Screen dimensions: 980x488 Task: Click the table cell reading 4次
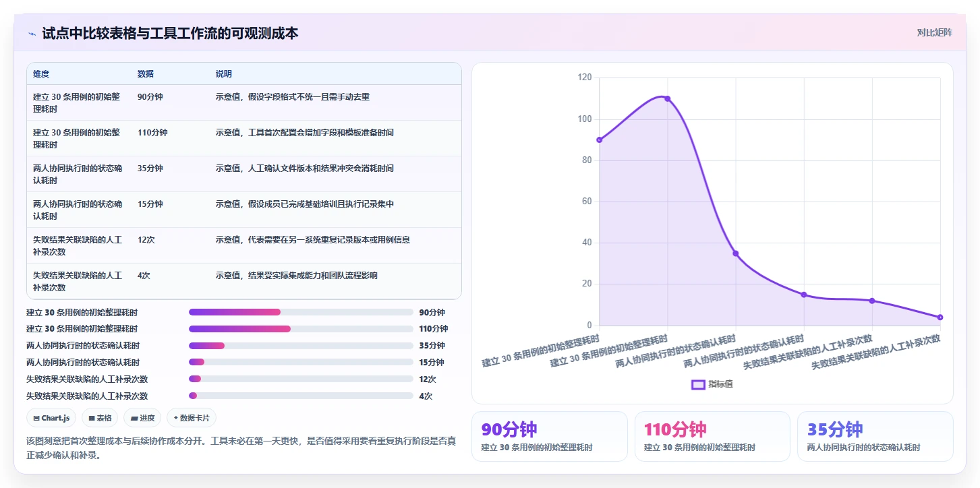click(144, 276)
